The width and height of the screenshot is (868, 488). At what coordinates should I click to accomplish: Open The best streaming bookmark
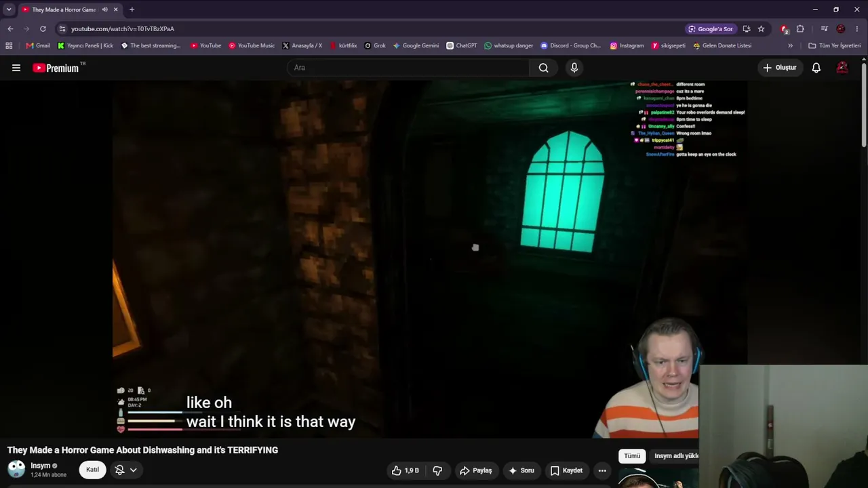pos(151,45)
